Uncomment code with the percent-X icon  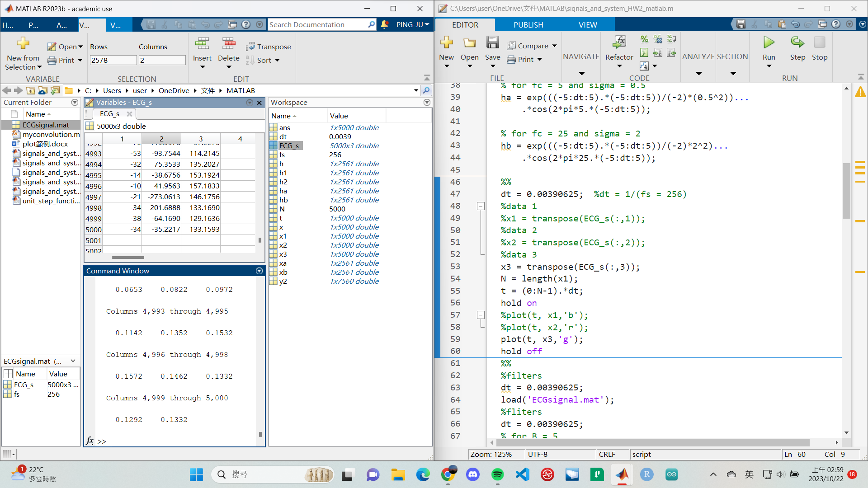[x=658, y=39]
